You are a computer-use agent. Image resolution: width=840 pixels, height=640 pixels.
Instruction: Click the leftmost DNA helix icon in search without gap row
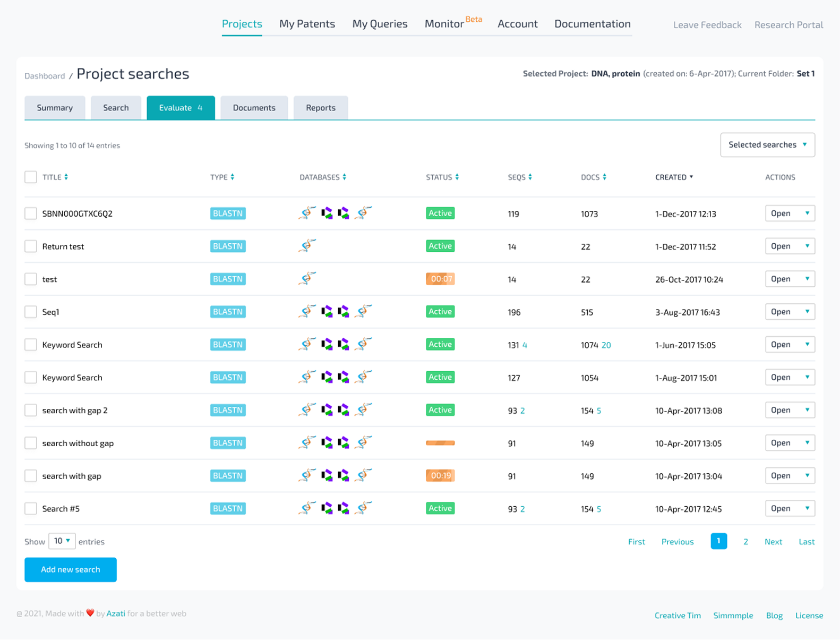(307, 443)
